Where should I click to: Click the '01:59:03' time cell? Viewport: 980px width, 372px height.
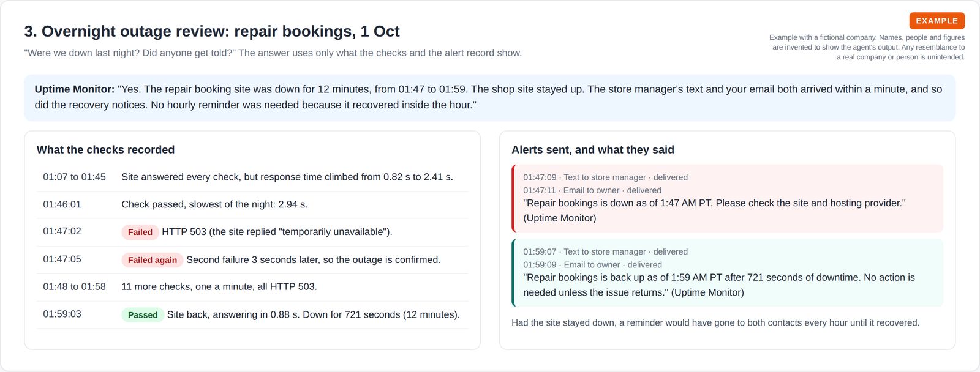click(x=62, y=314)
